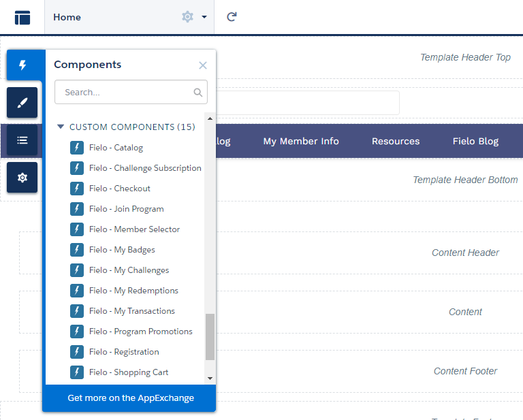Screen dimensions: 523x420
Task: Click the Fielo - Join Program icon
Action: coord(77,209)
